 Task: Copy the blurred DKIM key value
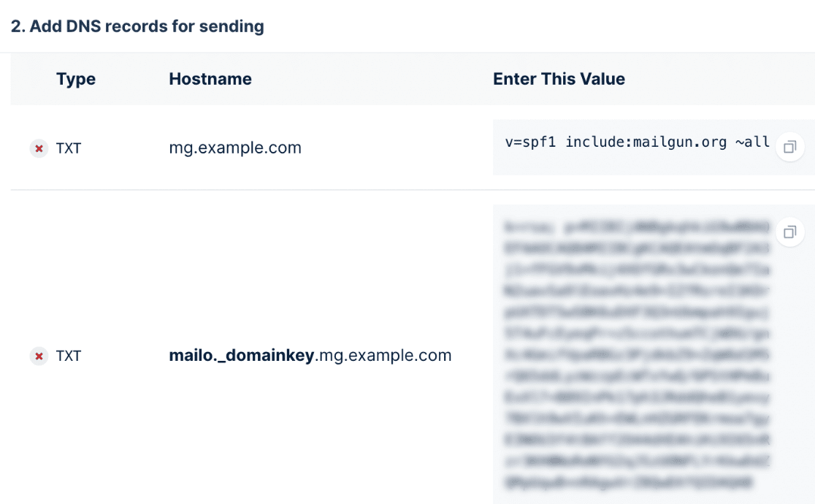(x=789, y=232)
